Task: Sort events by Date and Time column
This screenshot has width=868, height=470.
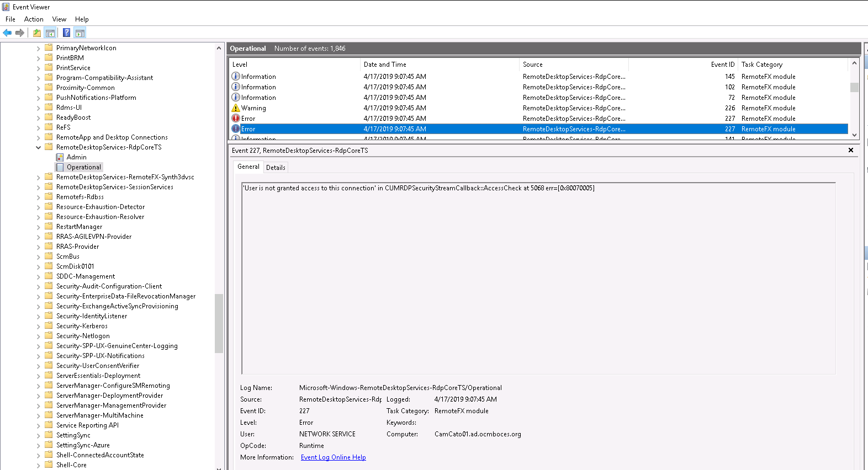Action: tap(440, 65)
